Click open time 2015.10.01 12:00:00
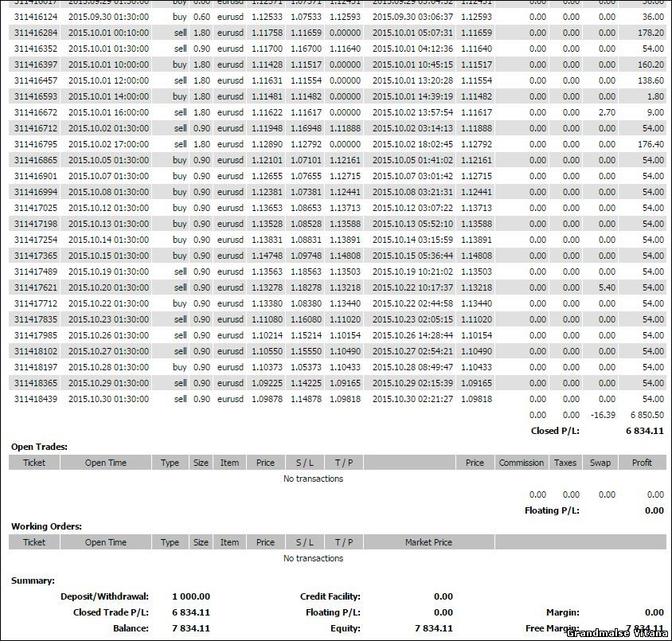Viewport: 672px width, 641px height. click(x=108, y=80)
